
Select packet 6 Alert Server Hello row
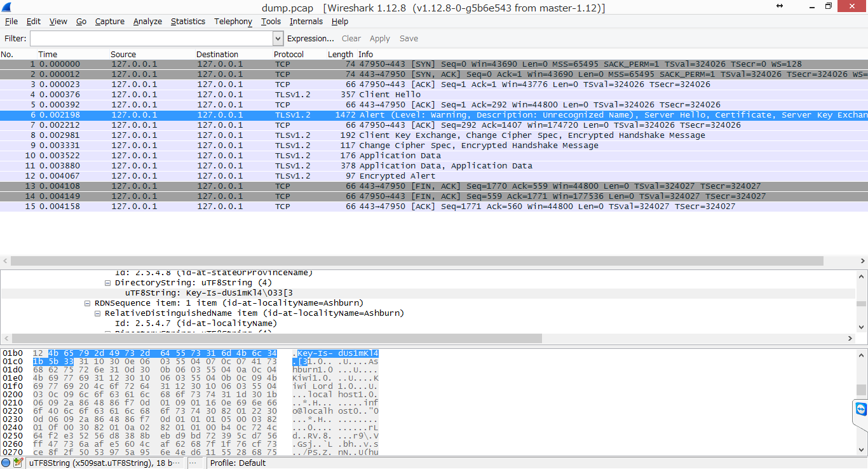434,115
